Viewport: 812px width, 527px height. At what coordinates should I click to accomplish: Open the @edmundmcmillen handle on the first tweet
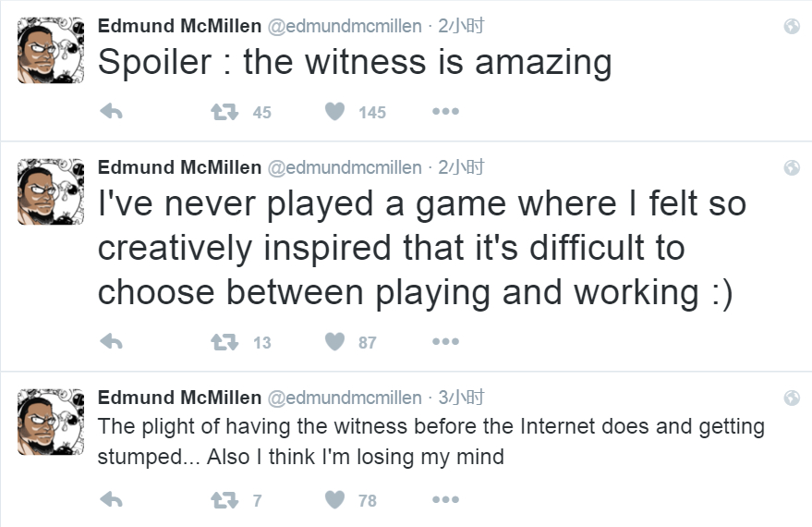344,27
